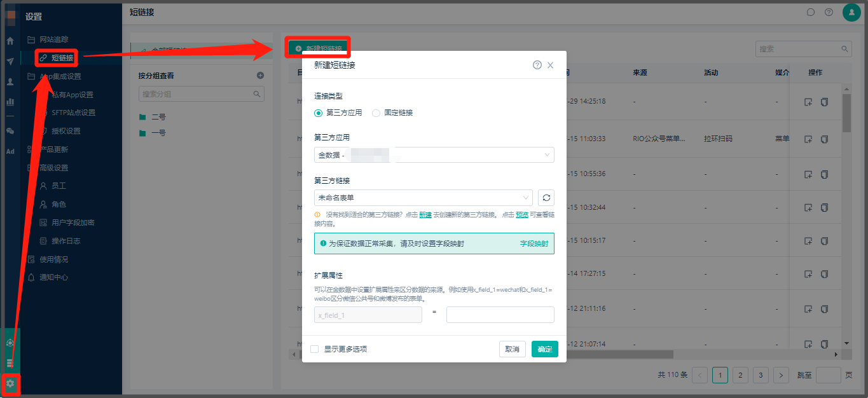Check the 显示更多选项 checkbox
The width and height of the screenshot is (868, 398).
click(x=314, y=349)
